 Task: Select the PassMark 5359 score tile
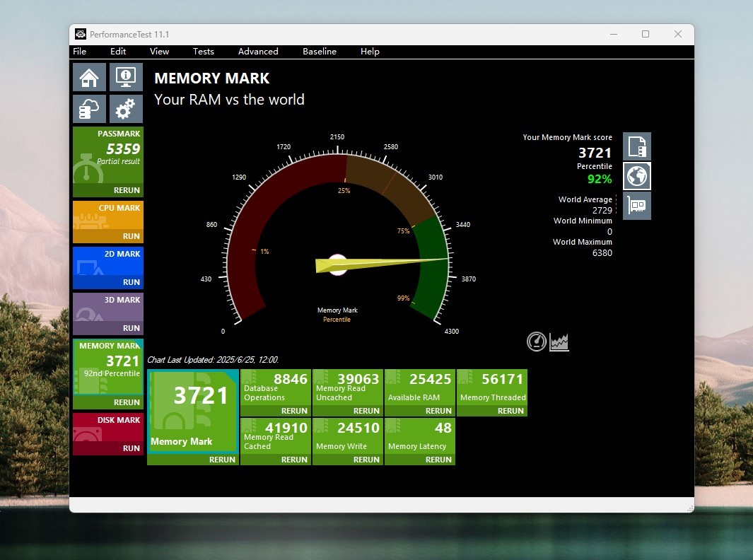[x=108, y=156]
